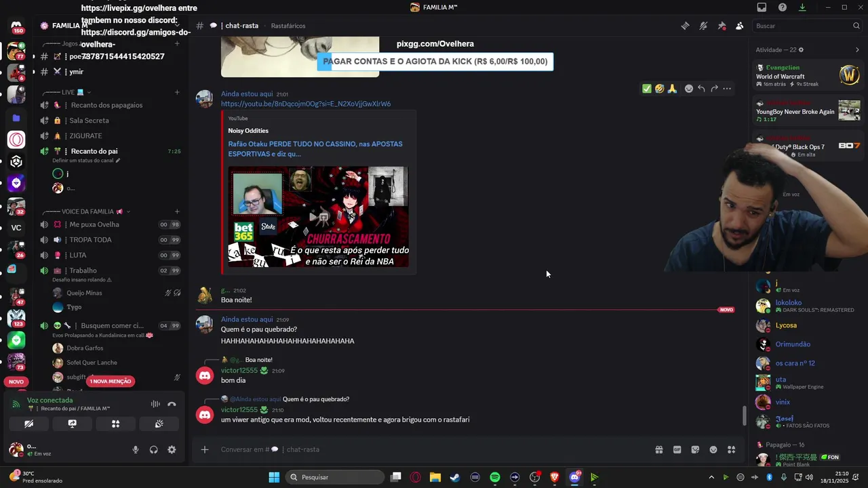Open soundboard button in voice panel
The image size is (868, 488).
159,424
